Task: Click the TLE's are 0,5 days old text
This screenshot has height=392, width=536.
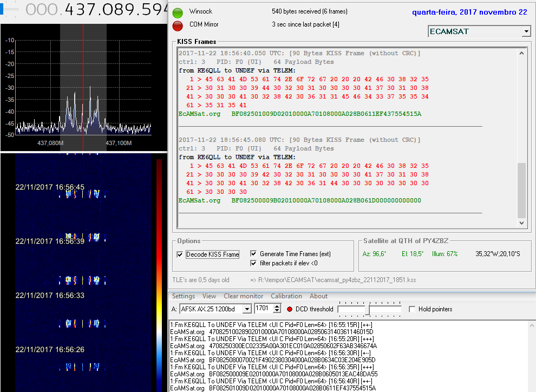Action: (201, 280)
